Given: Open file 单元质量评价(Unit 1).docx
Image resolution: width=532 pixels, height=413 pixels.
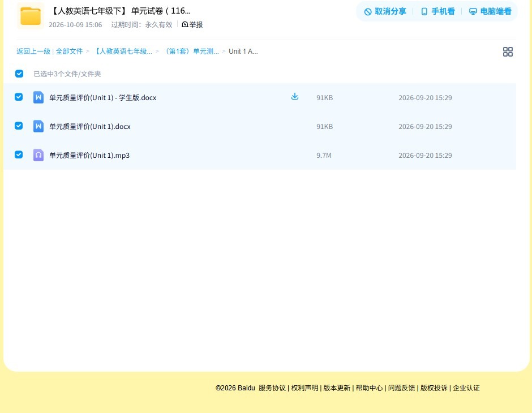Looking at the screenshot, I should coord(90,127).
